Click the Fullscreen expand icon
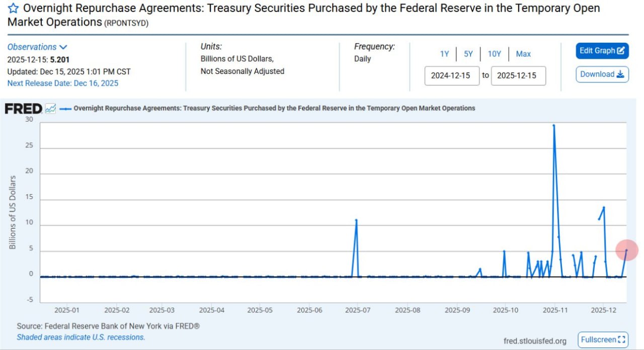This screenshot has width=644, height=350. pyautogui.click(x=621, y=340)
